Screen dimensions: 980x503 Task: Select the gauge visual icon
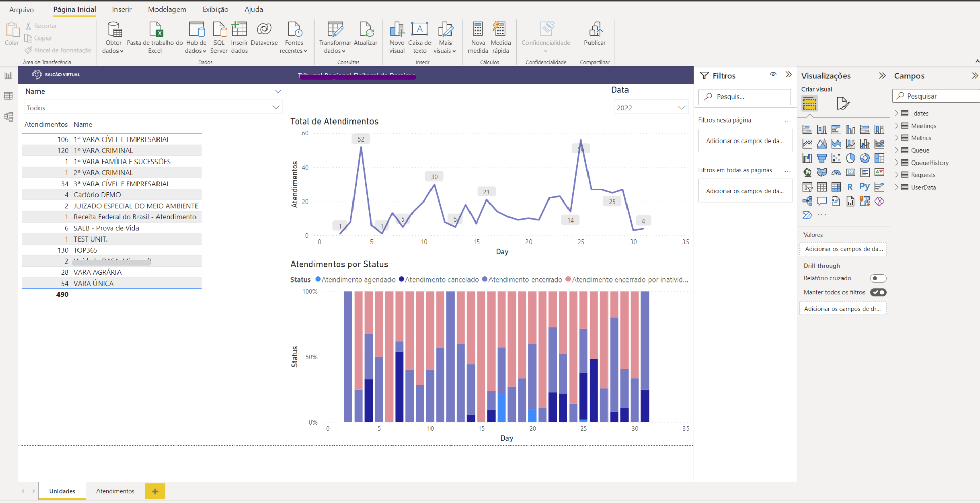coord(836,172)
